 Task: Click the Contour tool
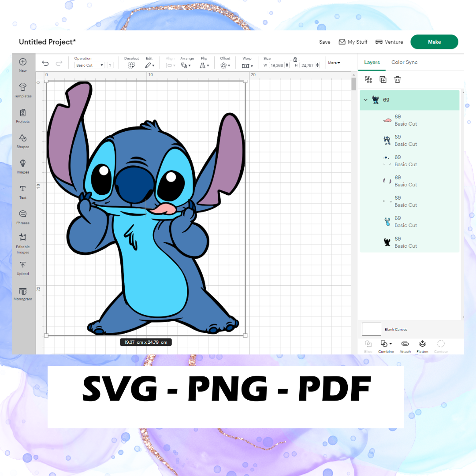point(441,346)
